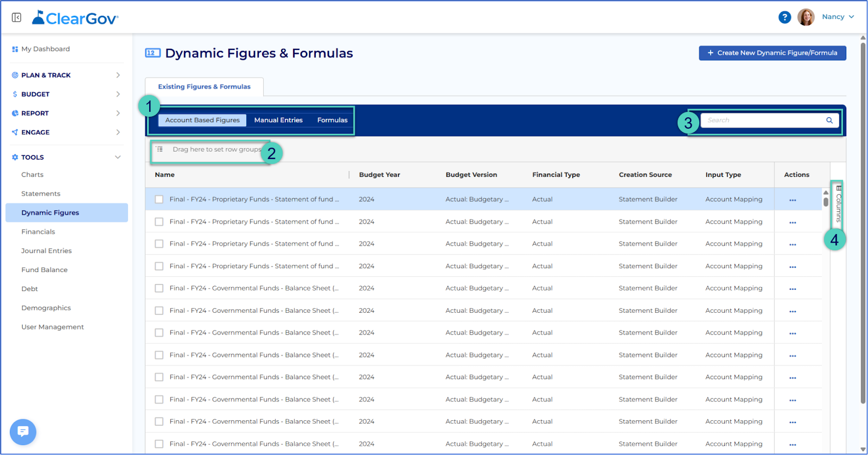
Task: Open Charts in the Tools menu
Action: point(33,175)
